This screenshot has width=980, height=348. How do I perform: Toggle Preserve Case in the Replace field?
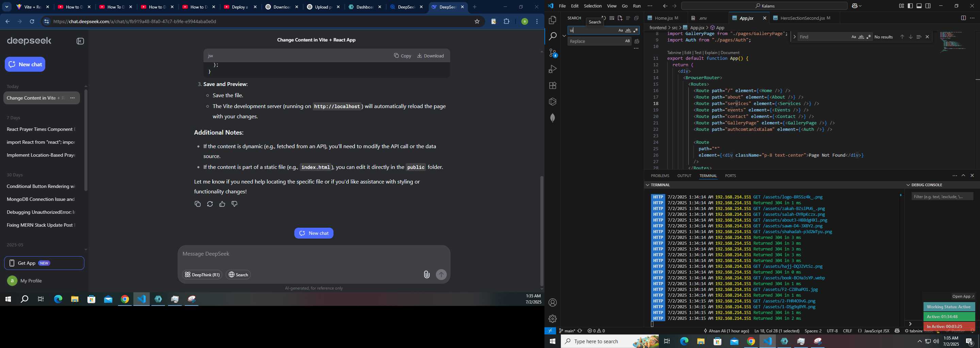tap(627, 41)
